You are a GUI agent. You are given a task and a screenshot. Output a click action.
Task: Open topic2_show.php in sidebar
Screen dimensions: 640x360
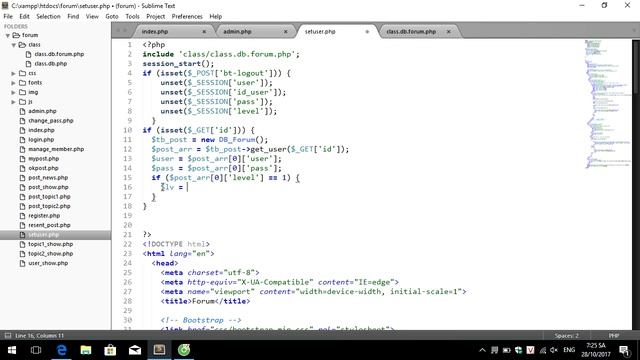51,253
